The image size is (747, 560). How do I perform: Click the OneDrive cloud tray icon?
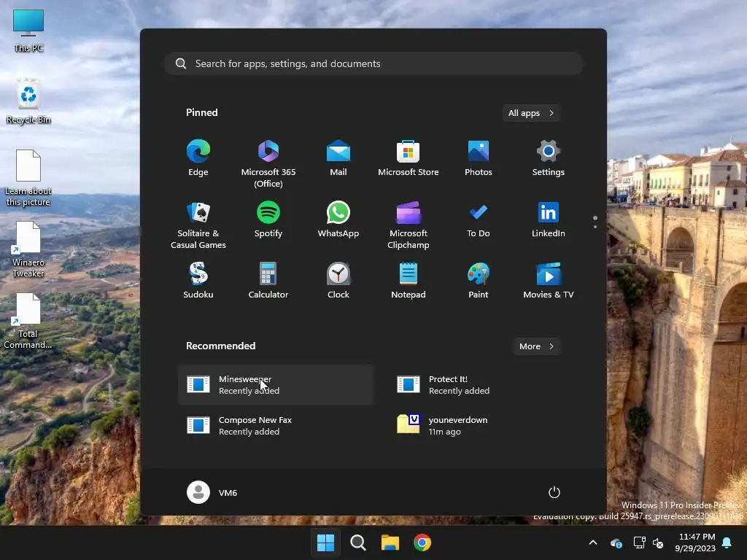[616, 542]
